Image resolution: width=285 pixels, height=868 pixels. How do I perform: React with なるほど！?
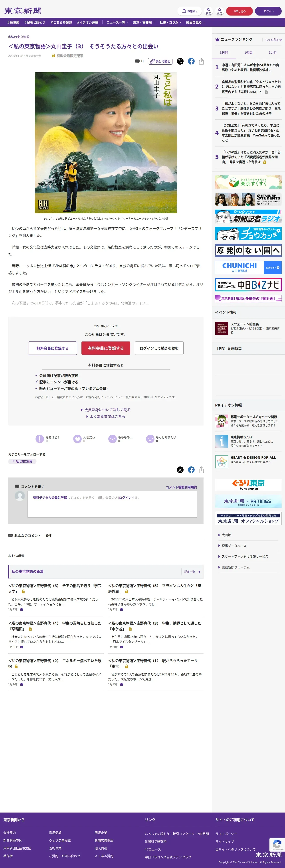(47, 439)
